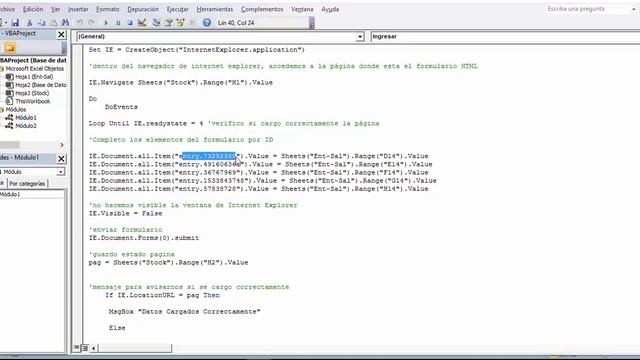Open the Edición menu

33,9
